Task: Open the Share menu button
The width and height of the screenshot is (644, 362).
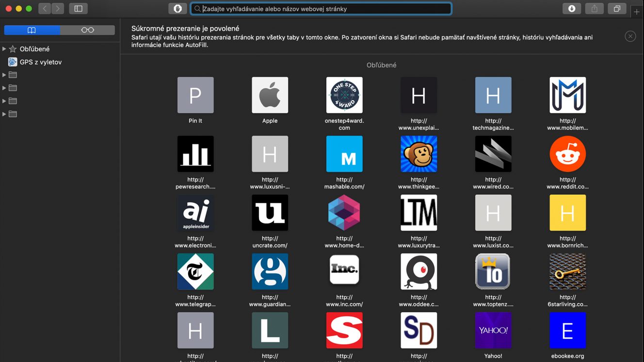Action: tap(594, 8)
